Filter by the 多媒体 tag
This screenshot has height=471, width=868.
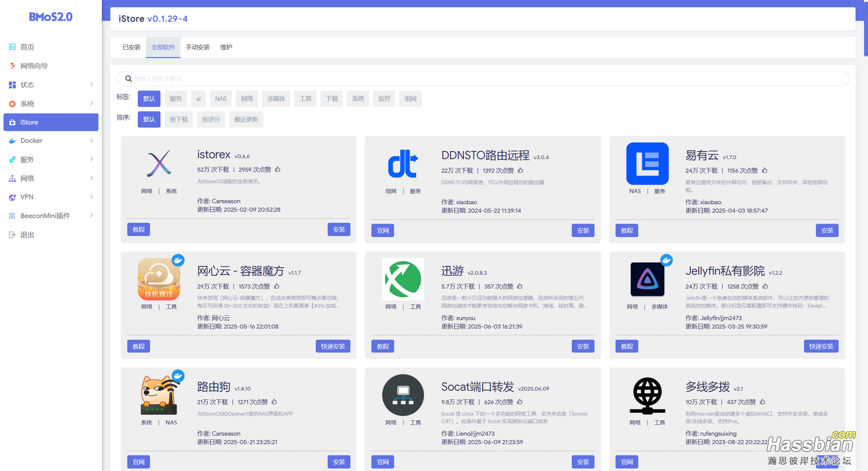(x=276, y=99)
